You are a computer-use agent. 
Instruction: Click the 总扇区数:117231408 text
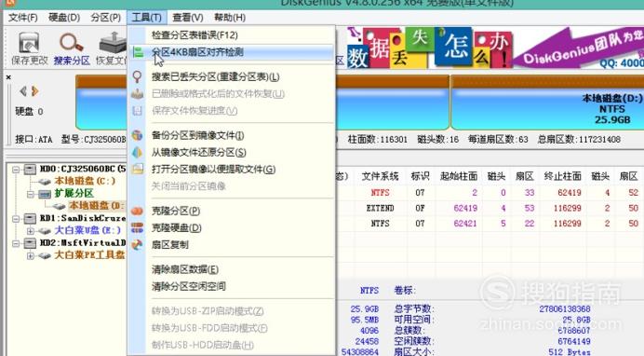pos(579,140)
